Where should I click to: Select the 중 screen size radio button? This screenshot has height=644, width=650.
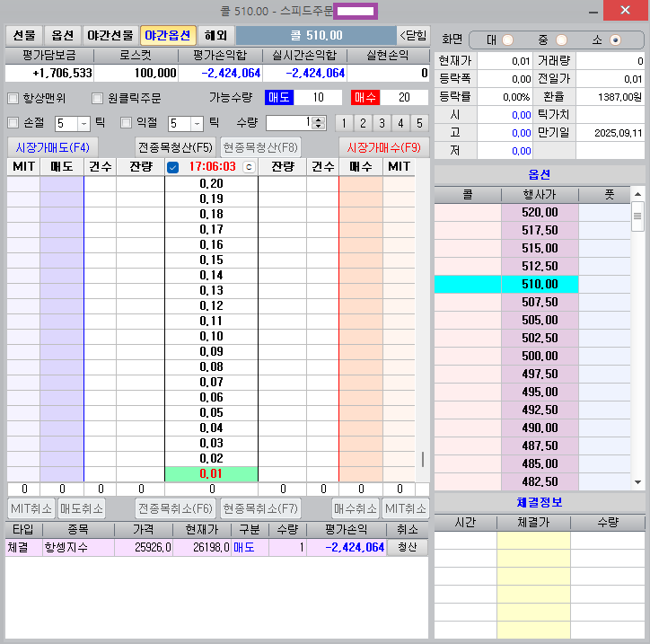(x=561, y=40)
